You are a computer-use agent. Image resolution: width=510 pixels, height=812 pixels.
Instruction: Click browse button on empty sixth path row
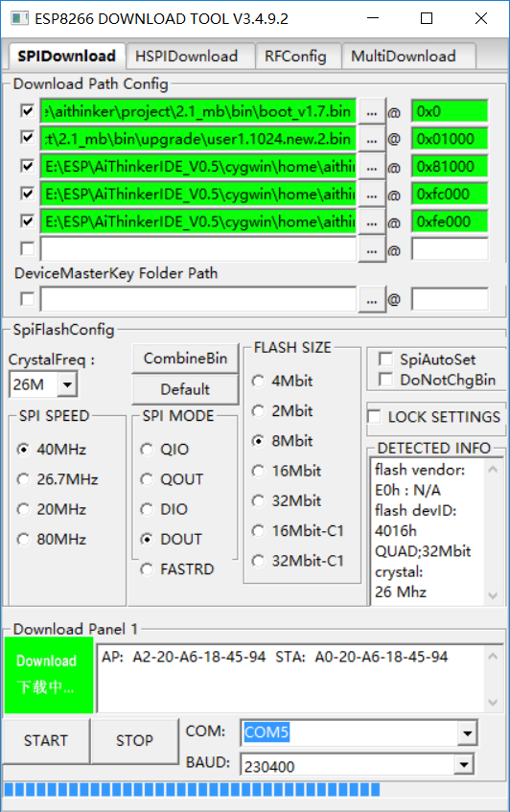[x=372, y=249]
